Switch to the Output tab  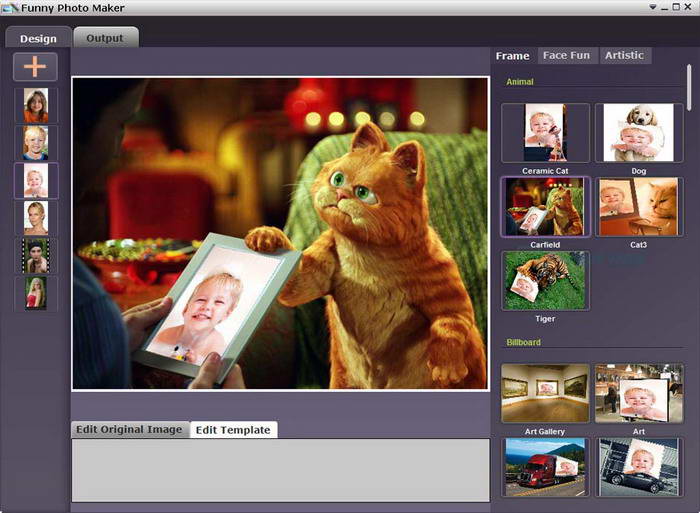pos(105,38)
